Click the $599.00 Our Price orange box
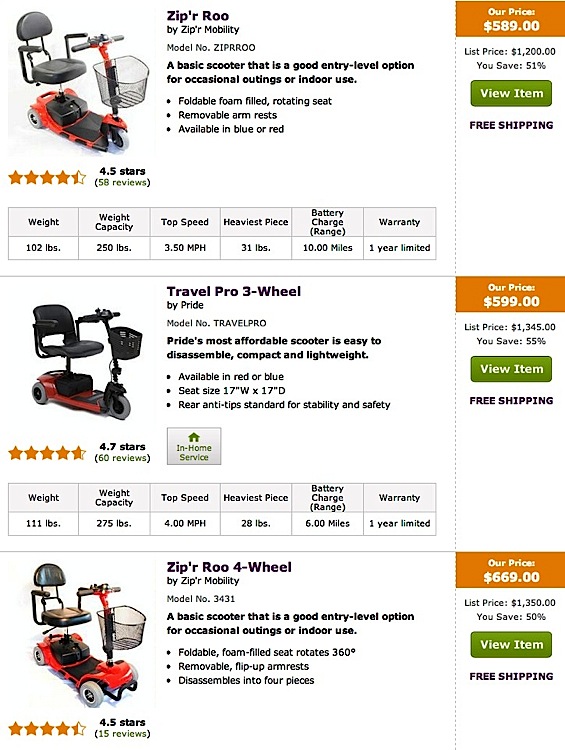The height and width of the screenshot is (750, 565). pos(510,295)
